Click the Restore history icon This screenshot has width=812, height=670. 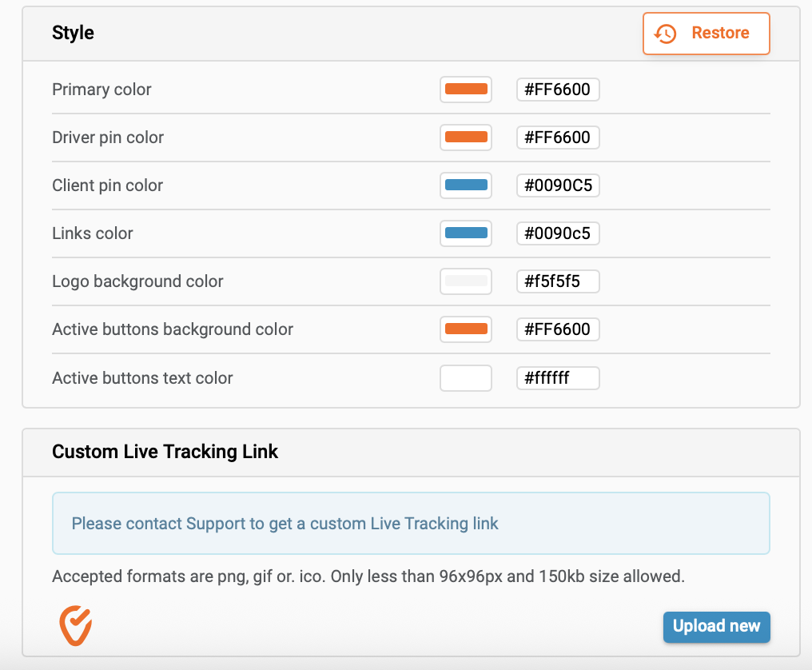pos(665,34)
